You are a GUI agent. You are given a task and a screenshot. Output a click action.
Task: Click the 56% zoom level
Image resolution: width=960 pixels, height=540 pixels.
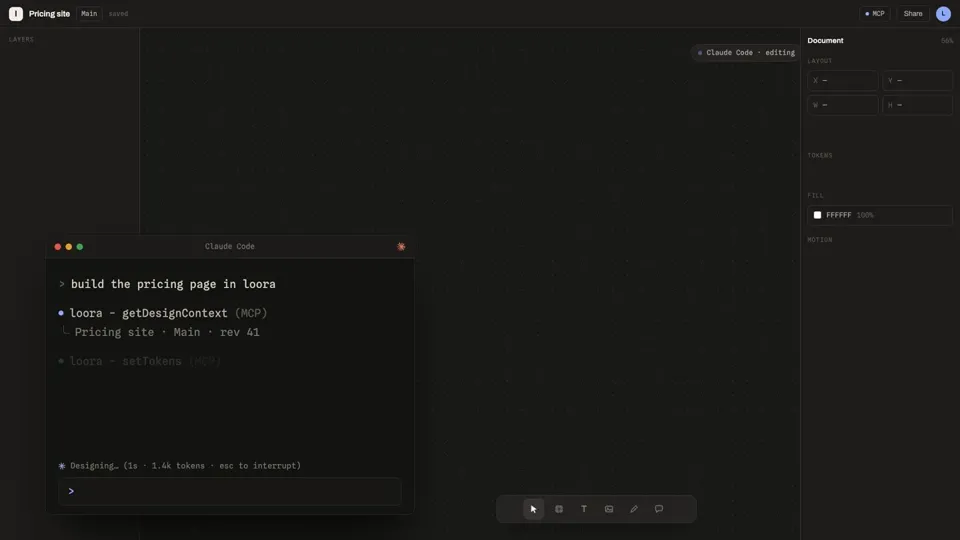tap(947, 41)
